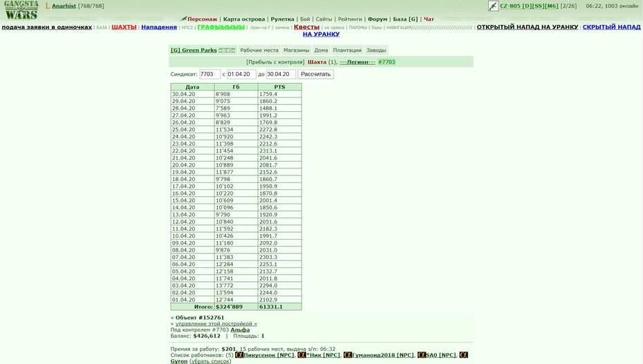Viewport: 643px width, 364px height.
Task: Click the syndicate icon before Гуманоид2018 [NPC]
Action: [348, 355]
